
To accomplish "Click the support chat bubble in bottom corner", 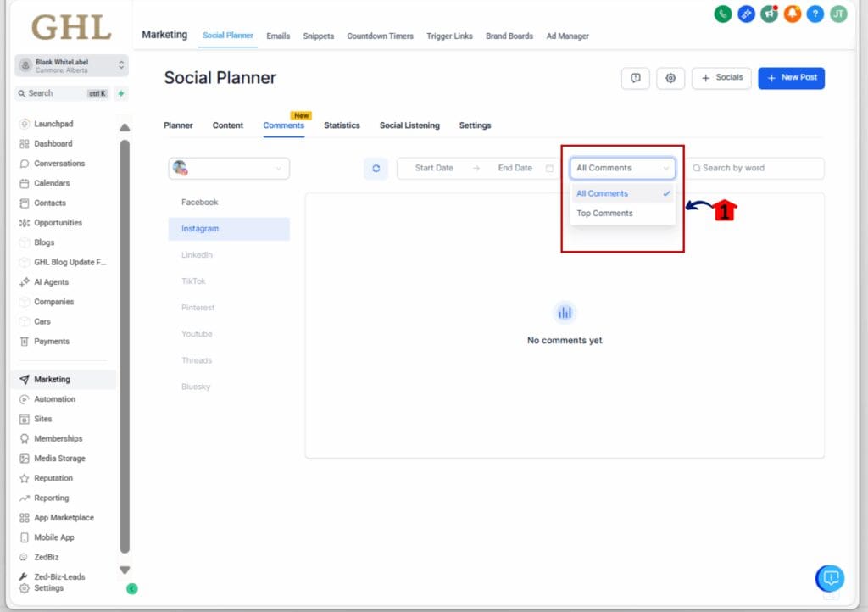I will (830, 578).
